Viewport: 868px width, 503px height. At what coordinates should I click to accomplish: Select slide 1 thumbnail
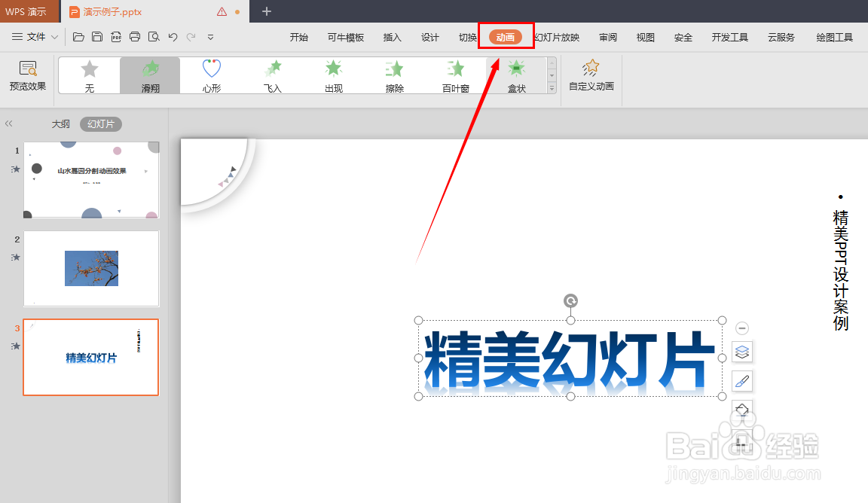pyautogui.click(x=91, y=180)
